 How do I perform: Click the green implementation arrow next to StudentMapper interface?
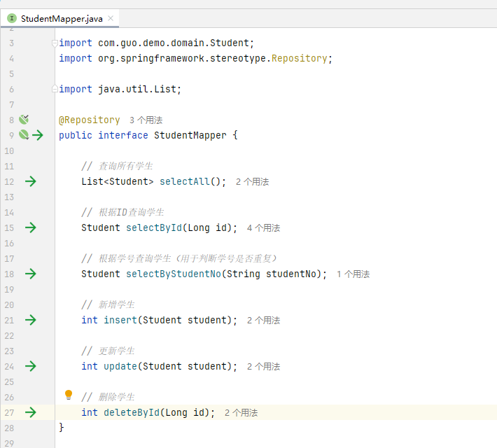click(37, 135)
